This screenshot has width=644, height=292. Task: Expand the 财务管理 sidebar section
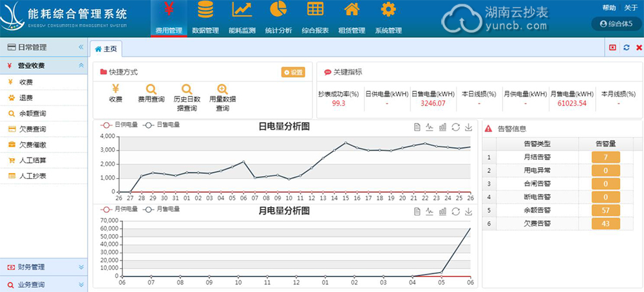click(x=80, y=267)
